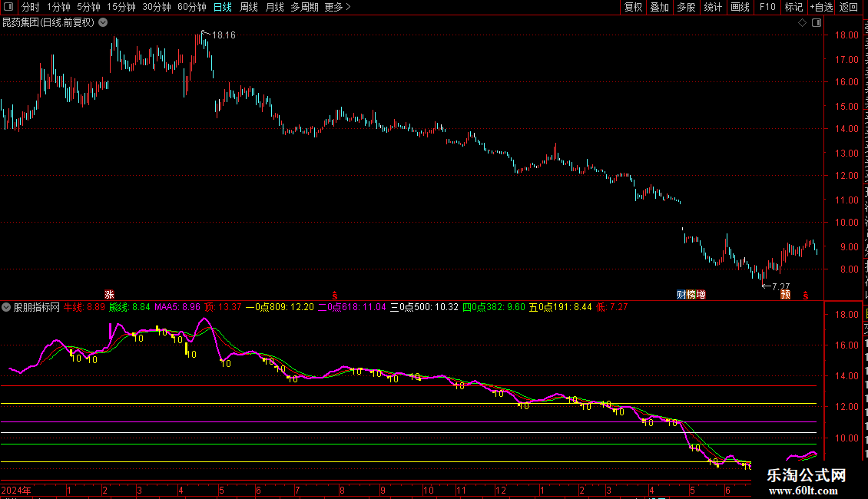
Task: Switch to 周线 weekly chart
Action: coord(249,7)
